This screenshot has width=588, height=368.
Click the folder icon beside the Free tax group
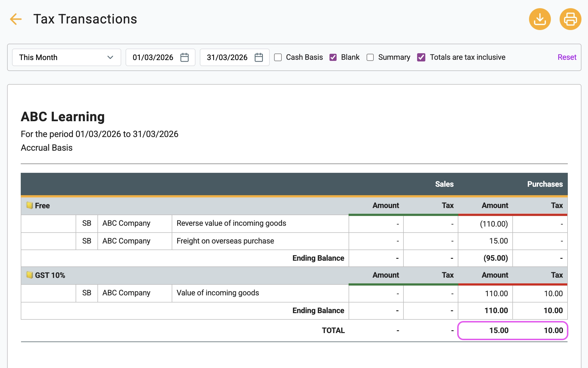pos(29,206)
